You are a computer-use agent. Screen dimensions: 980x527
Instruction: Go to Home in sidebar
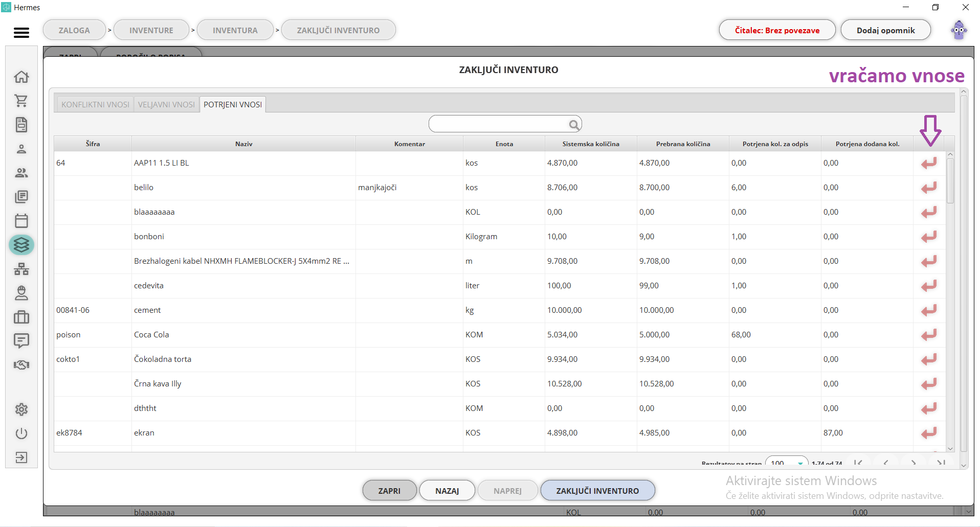[21, 77]
